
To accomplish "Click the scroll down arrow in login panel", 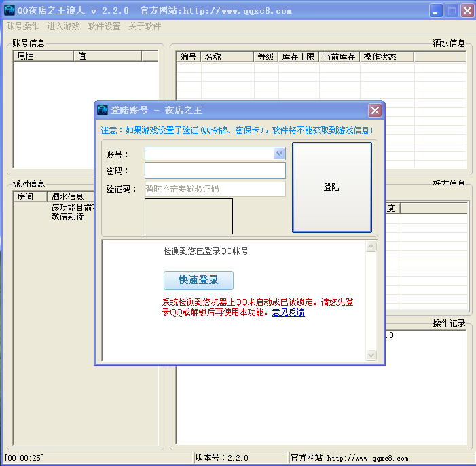I will point(371,355).
